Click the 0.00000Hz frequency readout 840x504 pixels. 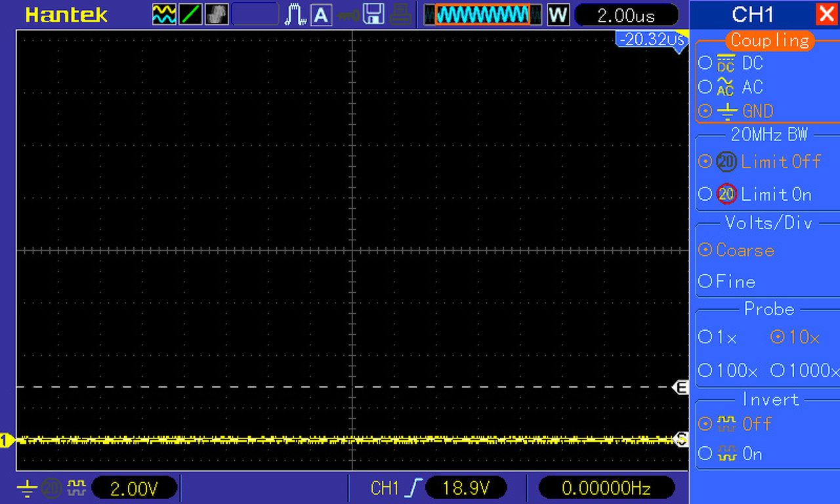(x=606, y=488)
